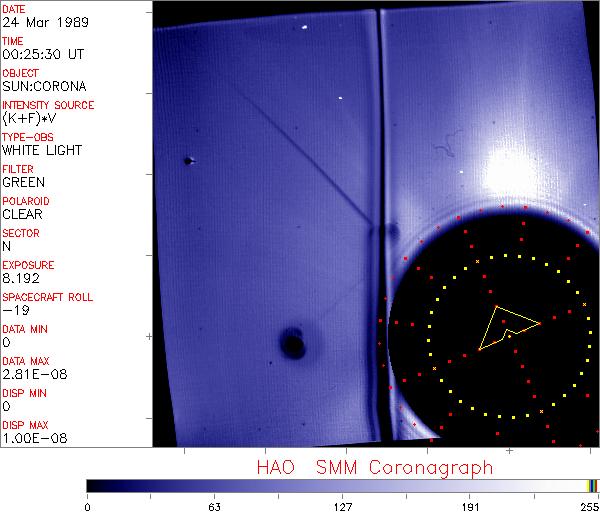Select the INTENSITY SOURCE label

(x=48, y=105)
